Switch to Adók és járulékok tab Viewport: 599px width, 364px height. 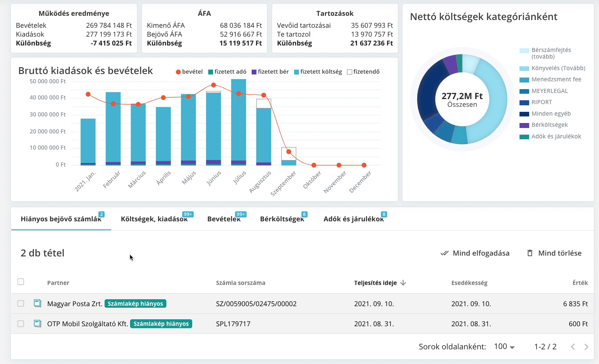point(354,219)
